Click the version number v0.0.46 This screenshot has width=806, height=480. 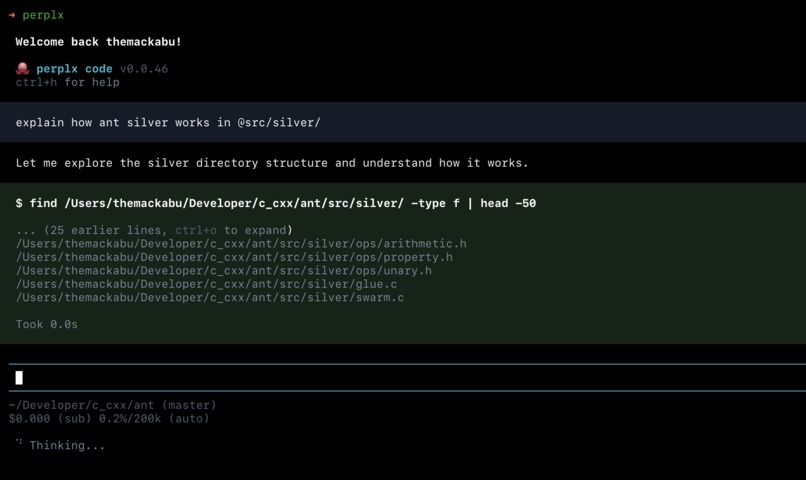tap(144, 69)
